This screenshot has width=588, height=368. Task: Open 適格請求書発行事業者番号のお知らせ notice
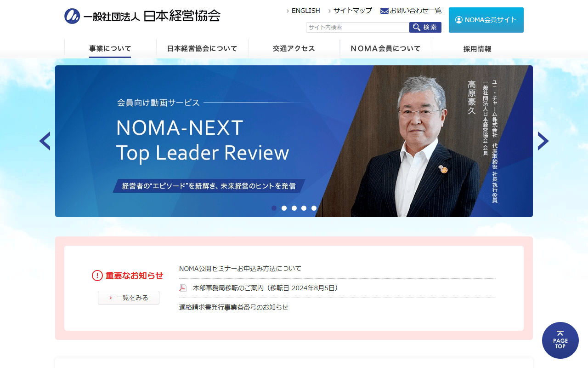(x=234, y=307)
